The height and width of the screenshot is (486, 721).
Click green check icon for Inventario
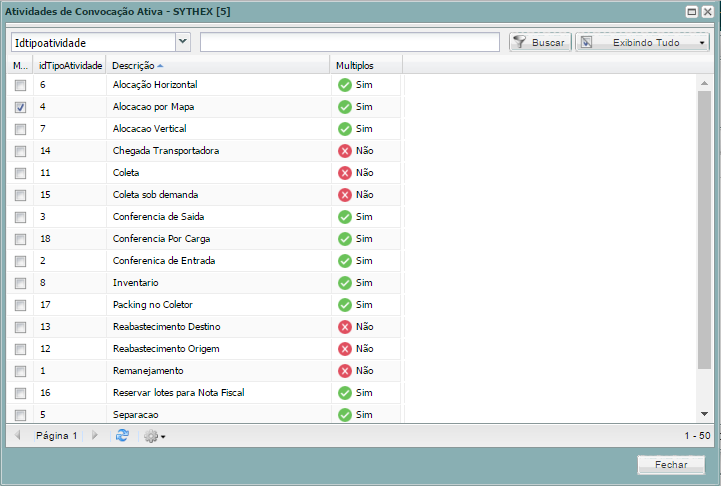345,283
